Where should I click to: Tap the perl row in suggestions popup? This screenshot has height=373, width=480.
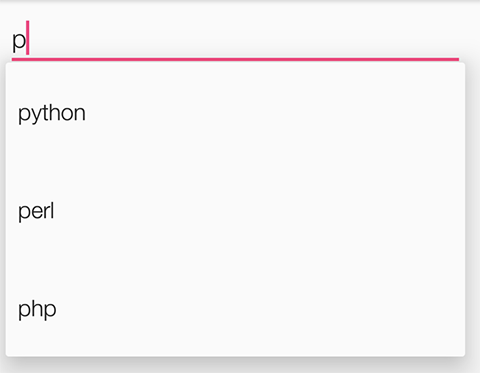235,210
